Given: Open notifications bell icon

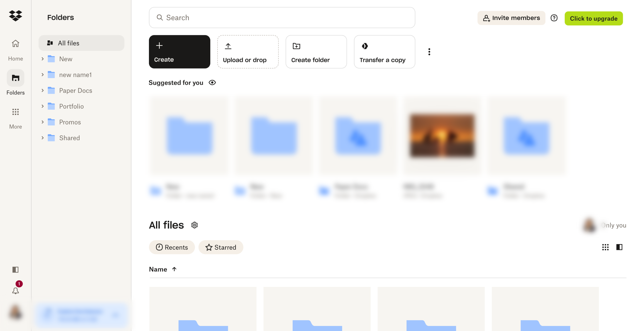Looking at the screenshot, I should coord(16,291).
